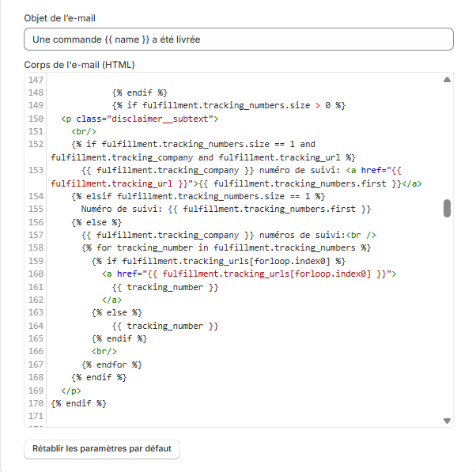Click '{% endif %}' on line 168
The width and height of the screenshot is (476, 472).
(x=99, y=377)
